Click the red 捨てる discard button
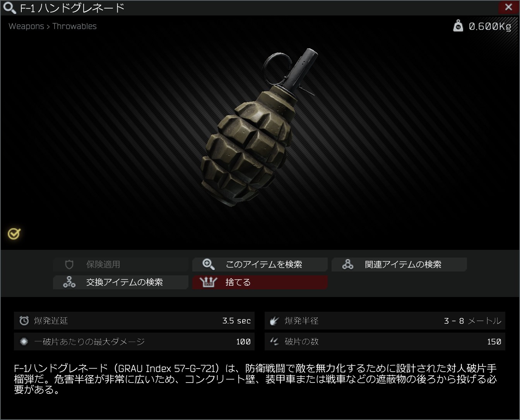The height and width of the screenshot is (420, 520). point(260,282)
